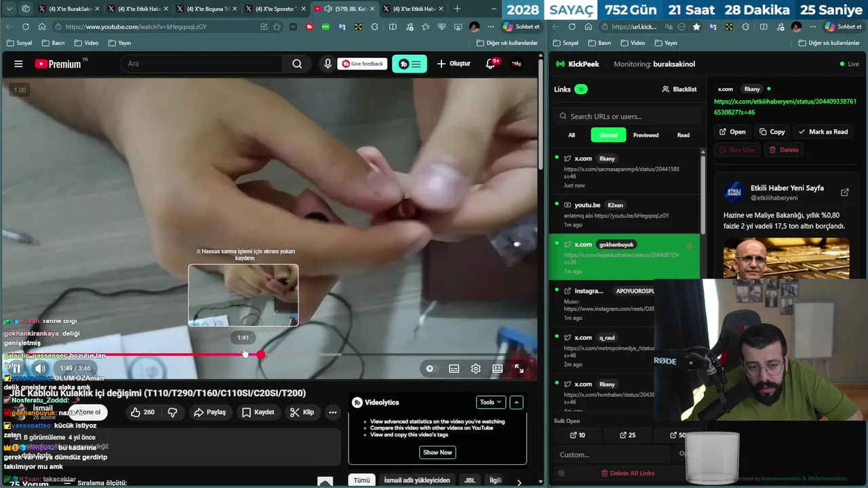
Task: Click Show Now in Videolytics
Action: (x=437, y=452)
